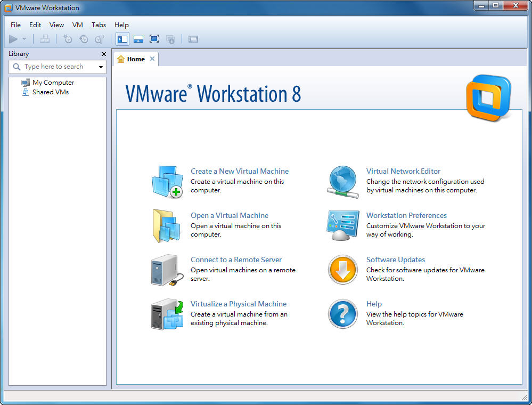This screenshot has width=532, height=405.
Task: Select the Home tab
Action: [136, 59]
